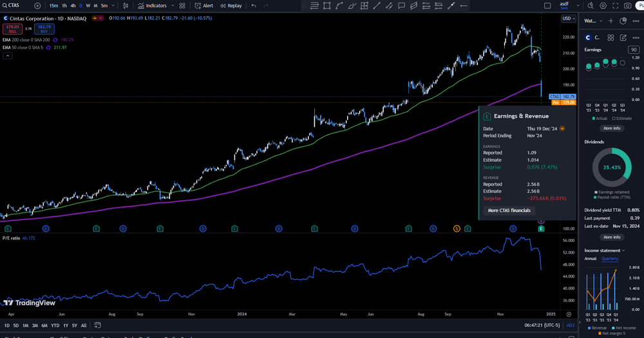Switch to the 4h timeframe

click(x=73, y=6)
